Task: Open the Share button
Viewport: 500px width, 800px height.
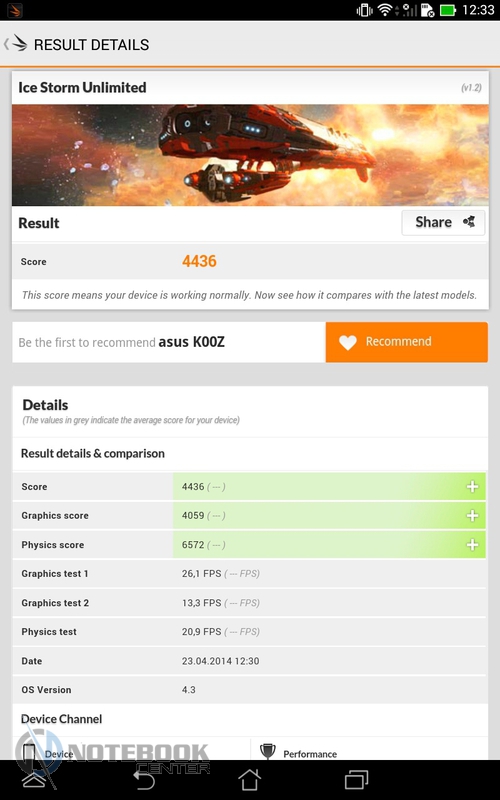Action: point(443,222)
